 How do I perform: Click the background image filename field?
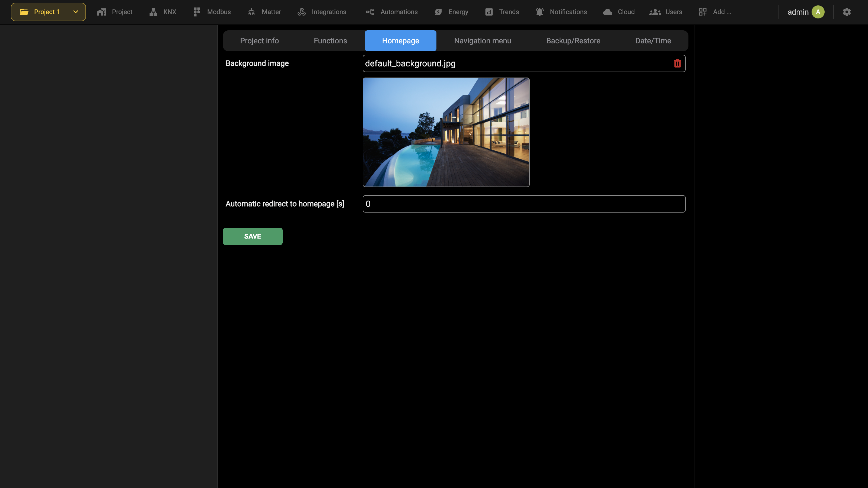524,63
